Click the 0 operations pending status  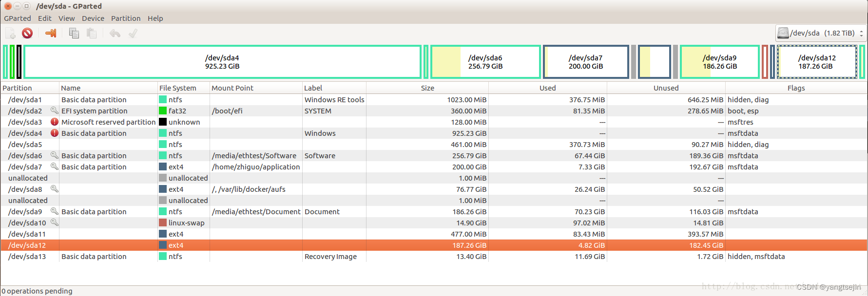click(x=37, y=291)
